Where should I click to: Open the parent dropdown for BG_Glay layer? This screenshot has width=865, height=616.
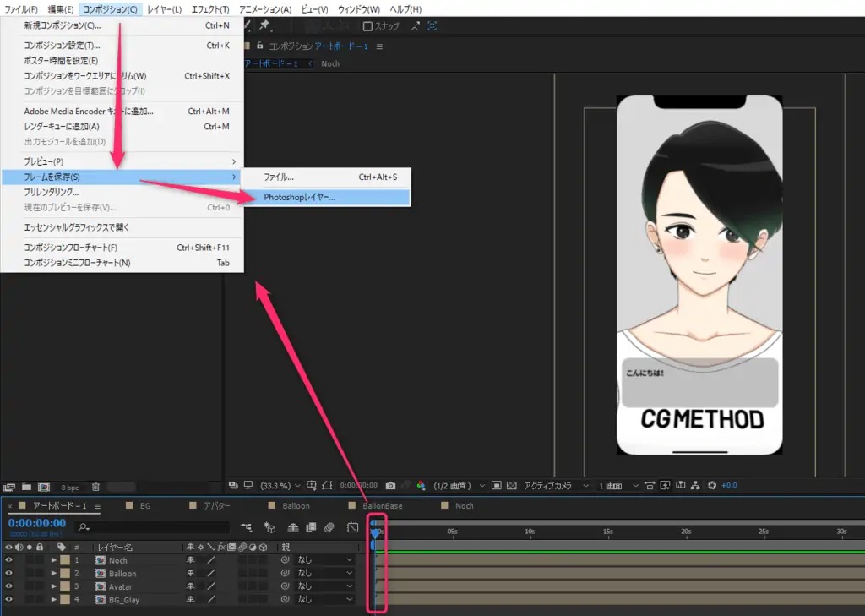click(x=325, y=600)
